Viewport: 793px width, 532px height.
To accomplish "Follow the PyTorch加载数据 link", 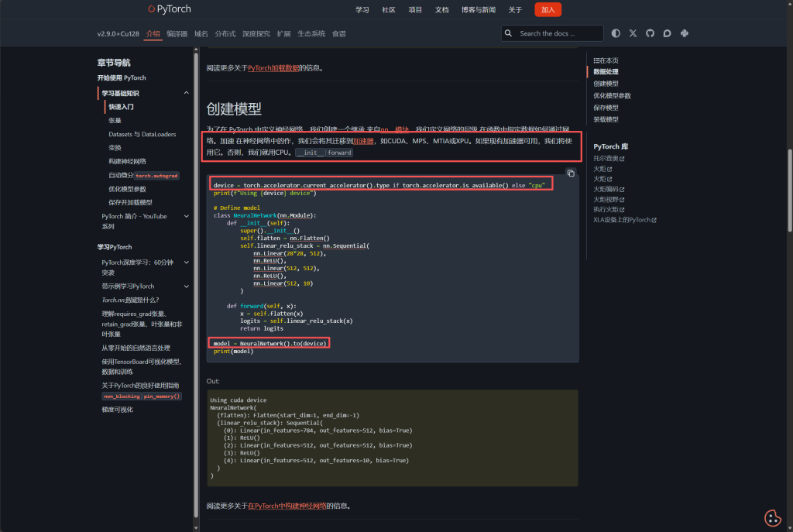I will click(273, 67).
